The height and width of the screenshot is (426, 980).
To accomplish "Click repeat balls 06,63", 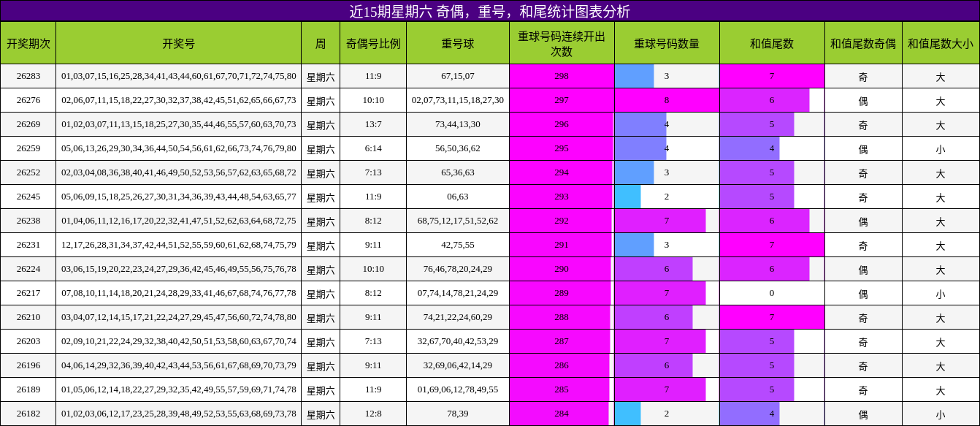I will click(x=458, y=197).
